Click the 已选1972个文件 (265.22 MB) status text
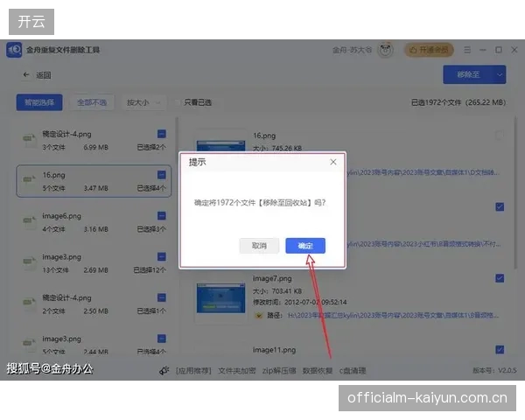Screen dimensions: 525x420 pyautogui.click(x=458, y=102)
